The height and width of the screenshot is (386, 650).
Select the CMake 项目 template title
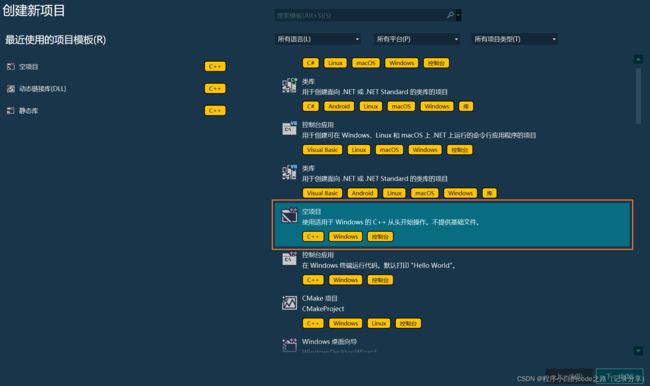(x=320, y=298)
